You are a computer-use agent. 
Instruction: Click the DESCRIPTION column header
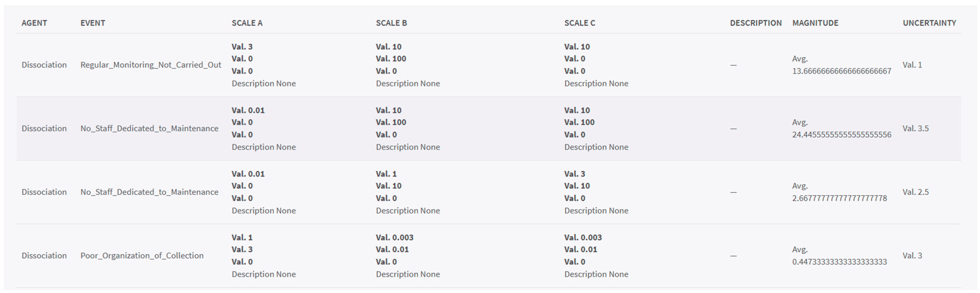(x=755, y=23)
